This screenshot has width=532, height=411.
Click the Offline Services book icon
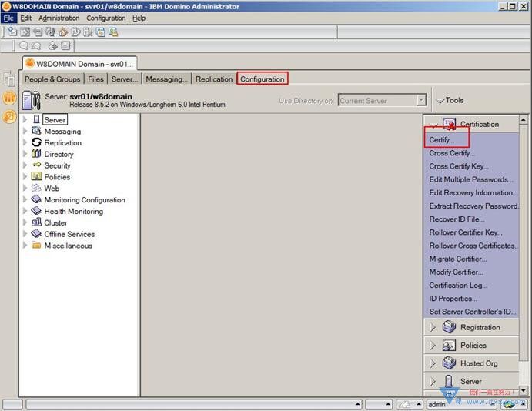[36, 234]
